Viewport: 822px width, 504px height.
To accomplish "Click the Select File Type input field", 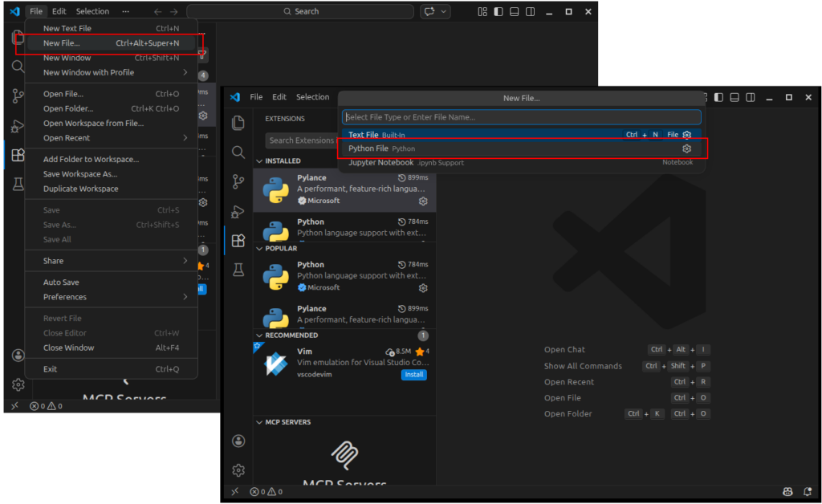I will 521,117.
